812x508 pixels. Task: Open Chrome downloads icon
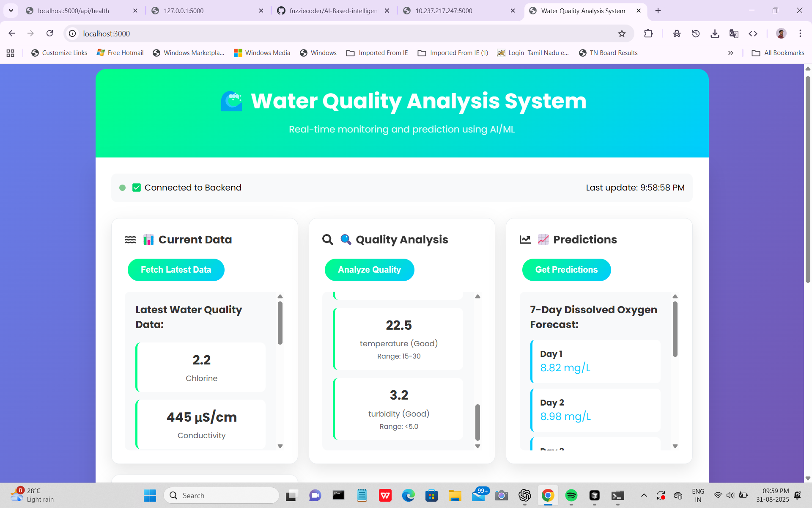pyautogui.click(x=715, y=33)
